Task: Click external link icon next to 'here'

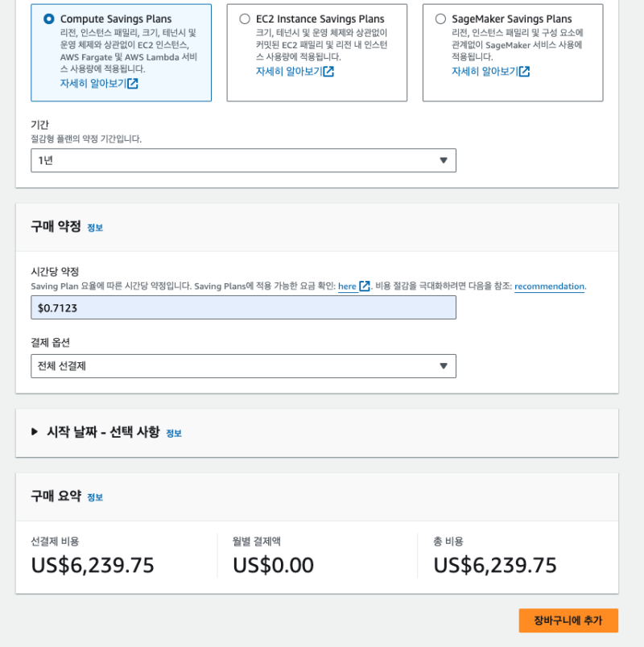Action: tap(365, 286)
